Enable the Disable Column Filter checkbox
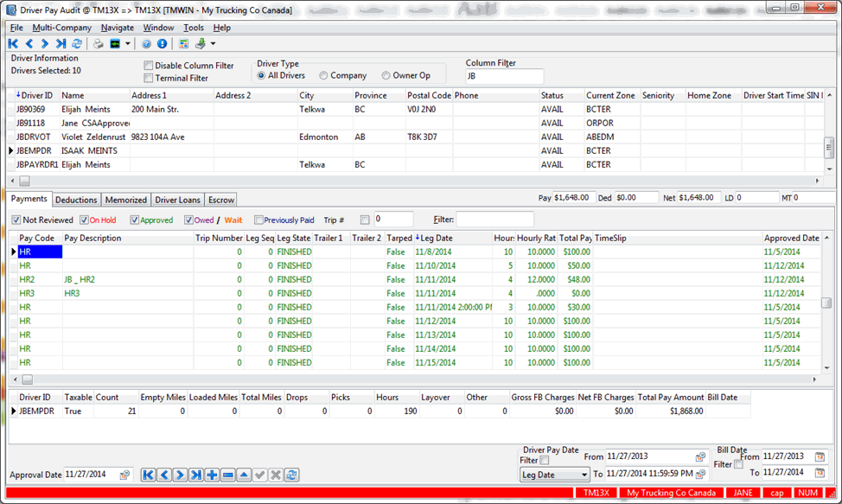842x504 pixels. pos(149,66)
